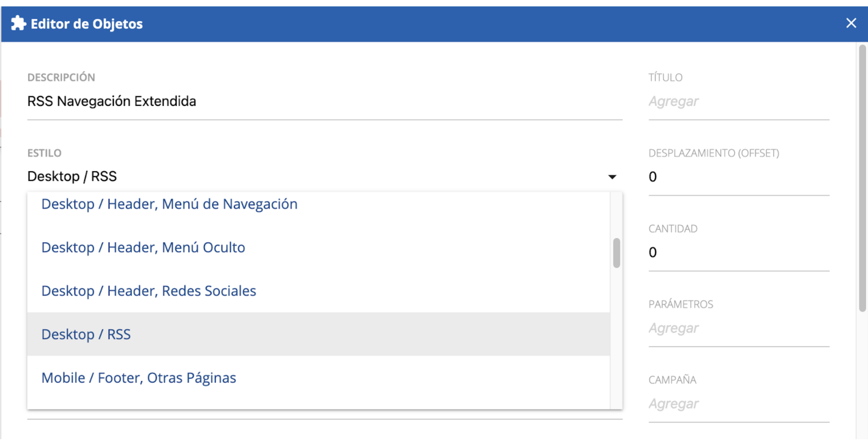Focus the Título input field
The image size is (868, 443).
pyautogui.click(x=739, y=101)
